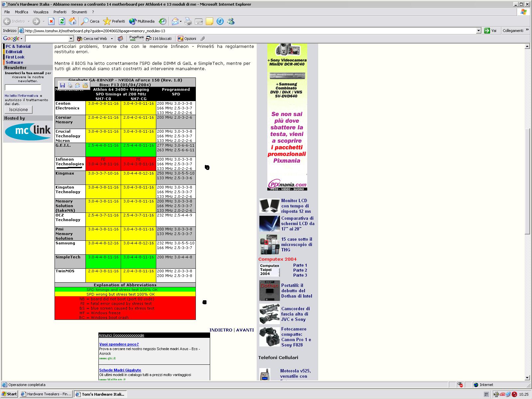This screenshot has height=399, width=532.
Task: Print the page with the printer icon
Action: pyautogui.click(x=188, y=21)
